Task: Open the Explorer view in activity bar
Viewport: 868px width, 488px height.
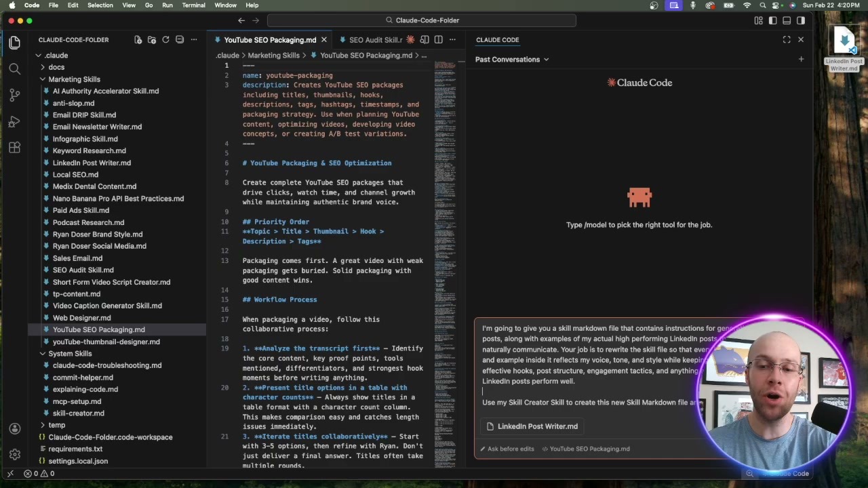Action: tap(14, 43)
